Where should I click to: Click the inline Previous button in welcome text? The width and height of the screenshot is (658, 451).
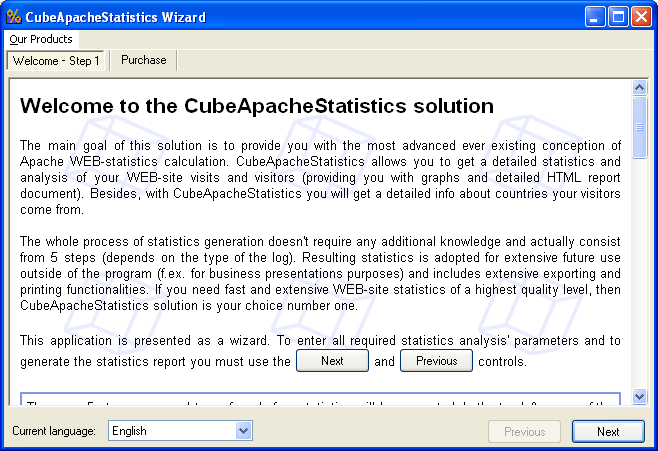pyautogui.click(x=436, y=361)
